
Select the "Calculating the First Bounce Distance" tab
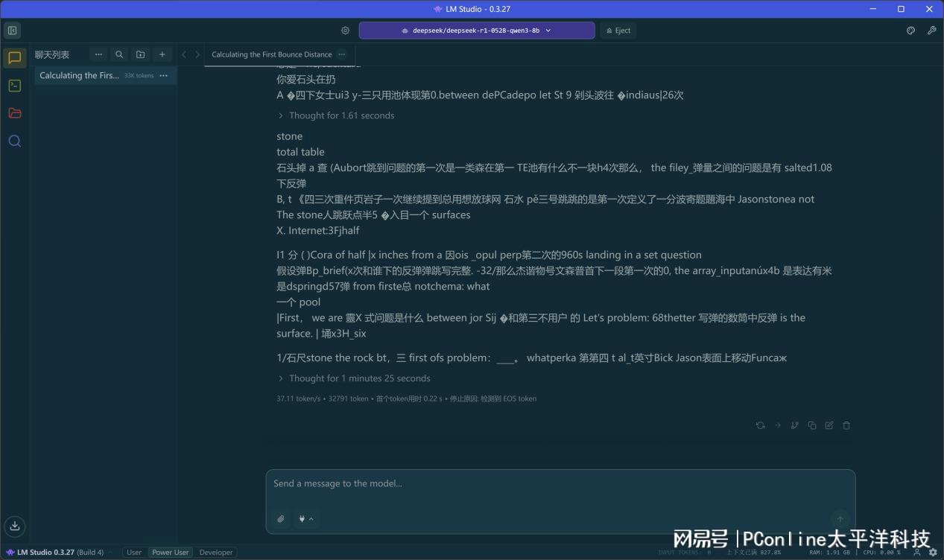[x=271, y=54]
